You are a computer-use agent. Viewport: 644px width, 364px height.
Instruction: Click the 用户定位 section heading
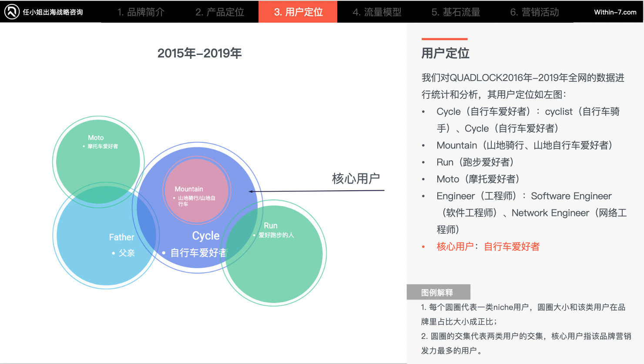coord(445,53)
